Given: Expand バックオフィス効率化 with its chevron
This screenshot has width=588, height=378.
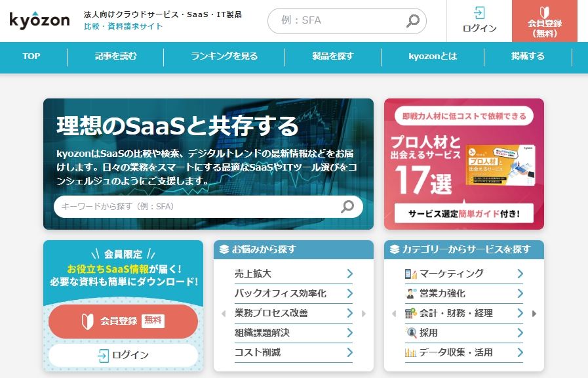Looking at the screenshot, I should tap(350, 293).
